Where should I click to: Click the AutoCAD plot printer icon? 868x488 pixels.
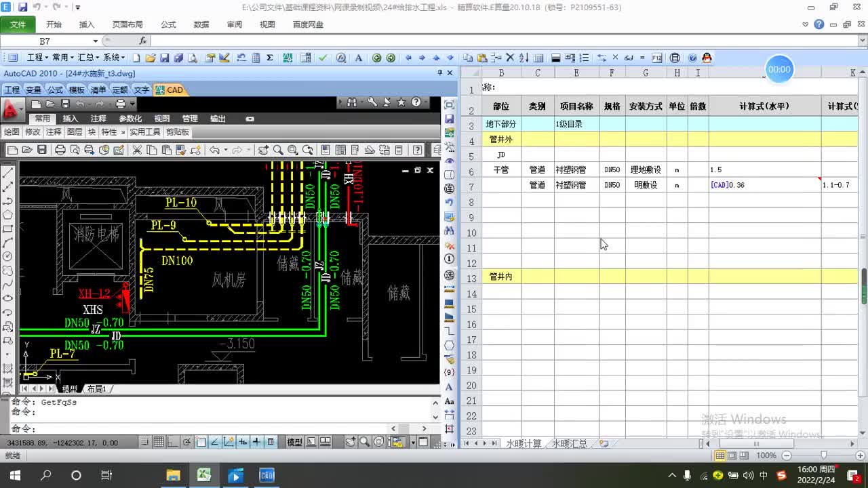pos(121,104)
